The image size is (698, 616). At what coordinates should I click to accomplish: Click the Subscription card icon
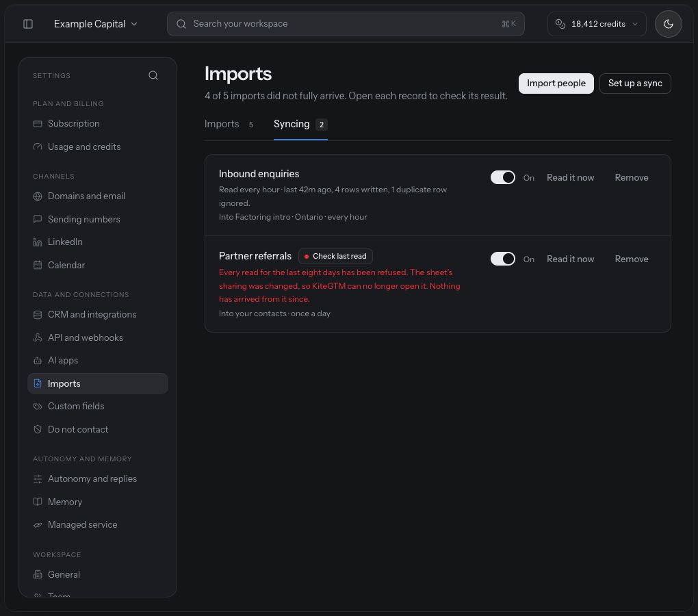pos(38,124)
